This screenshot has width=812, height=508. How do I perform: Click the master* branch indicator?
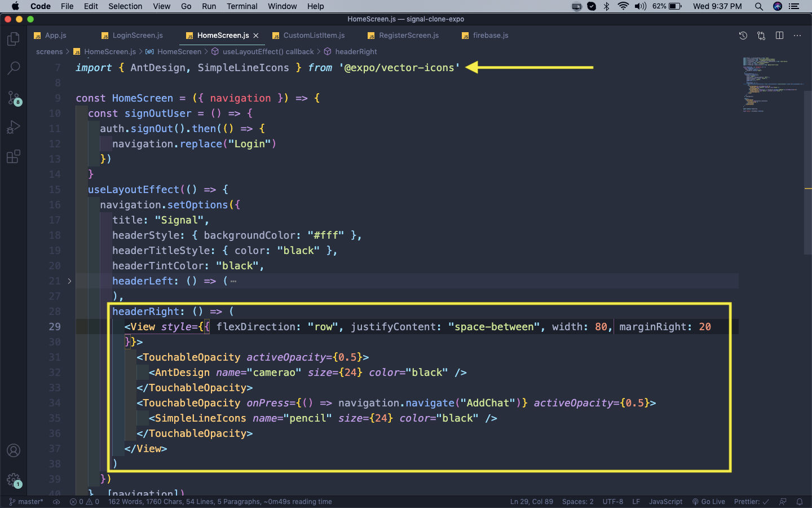click(x=26, y=502)
